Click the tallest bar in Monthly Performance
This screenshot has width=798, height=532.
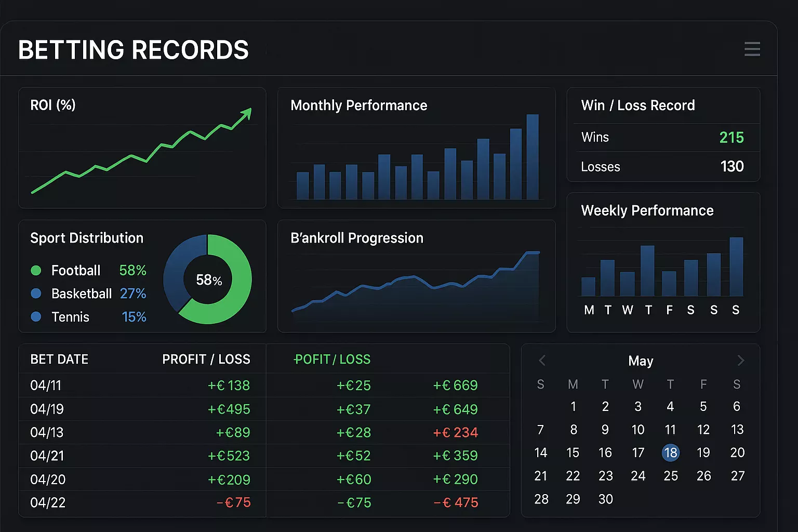click(x=533, y=156)
